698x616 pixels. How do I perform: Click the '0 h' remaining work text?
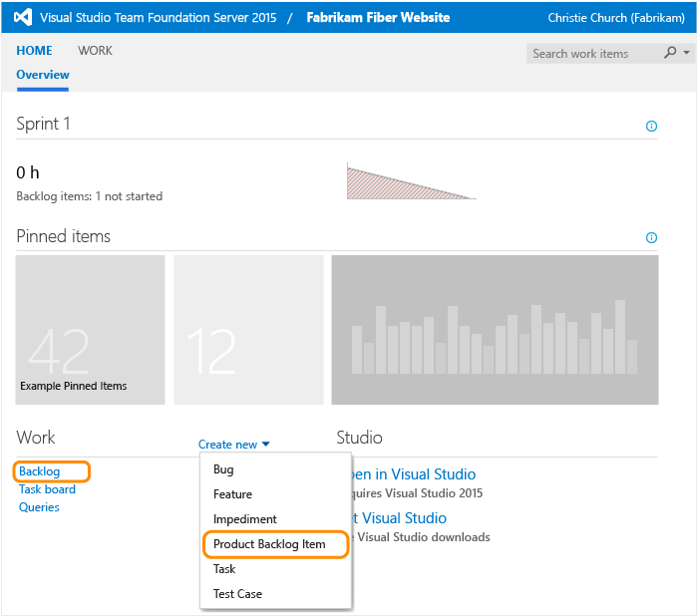tap(28, 172)
